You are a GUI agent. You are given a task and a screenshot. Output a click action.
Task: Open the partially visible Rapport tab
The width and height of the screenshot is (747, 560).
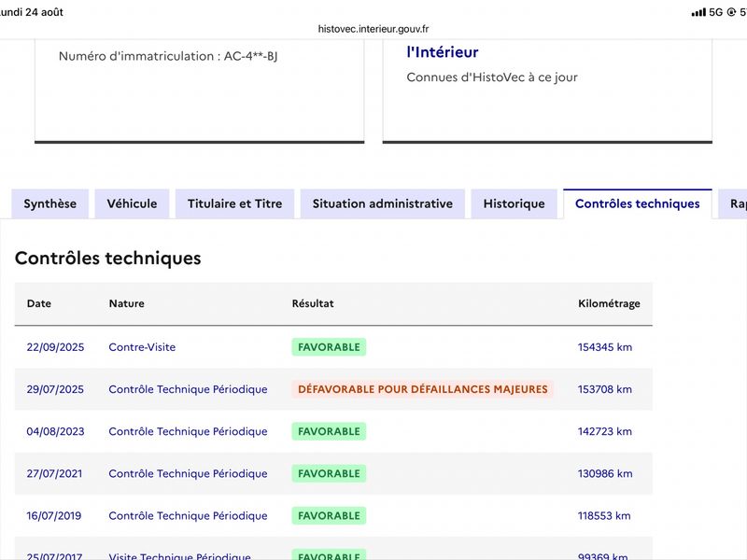[x=734, y=203]
